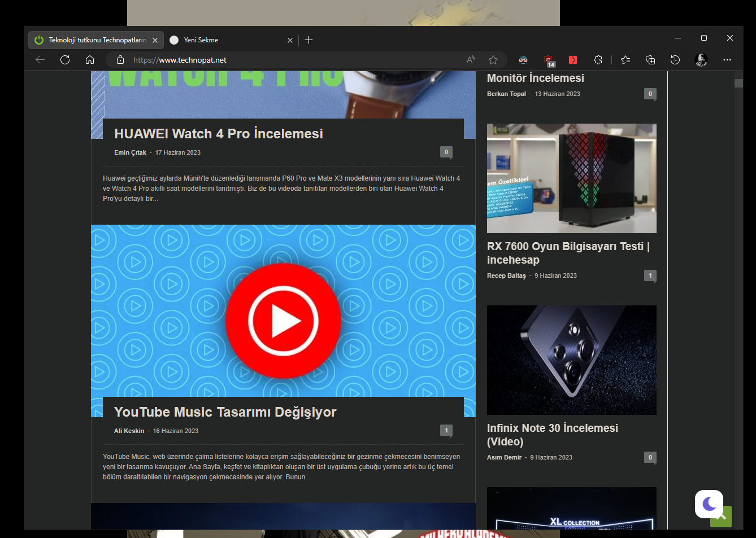The height and width of the screenshot is (538, 756).
Task: Click the page vertical scrollbar thumb
Action: [738, 83]
